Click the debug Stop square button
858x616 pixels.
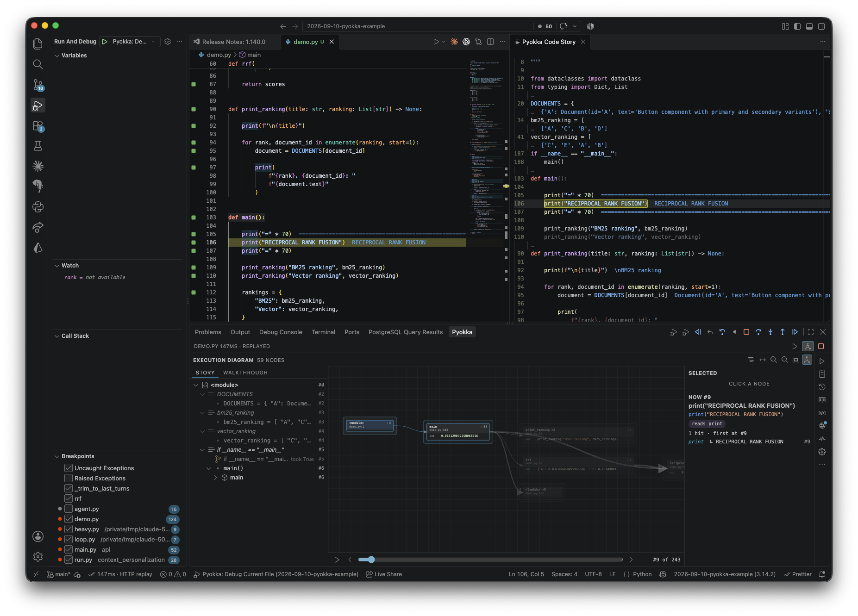click(x=746, y=332)
